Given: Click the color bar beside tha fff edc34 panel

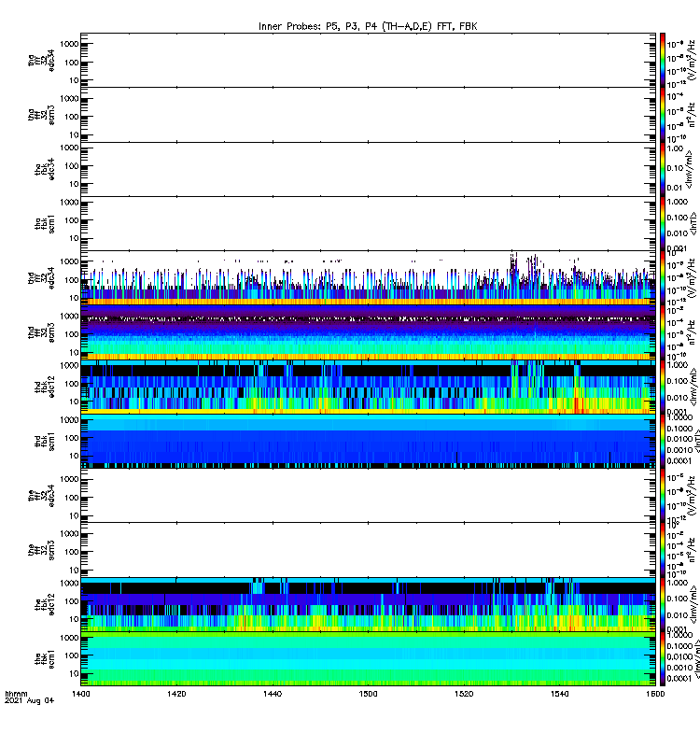Looking at the screenshot, I should (663, 60).
